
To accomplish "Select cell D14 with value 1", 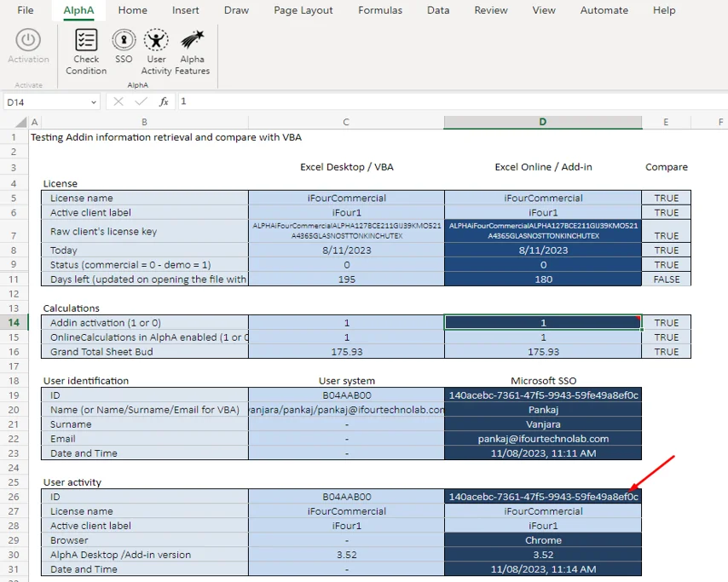I will (543, 323).
